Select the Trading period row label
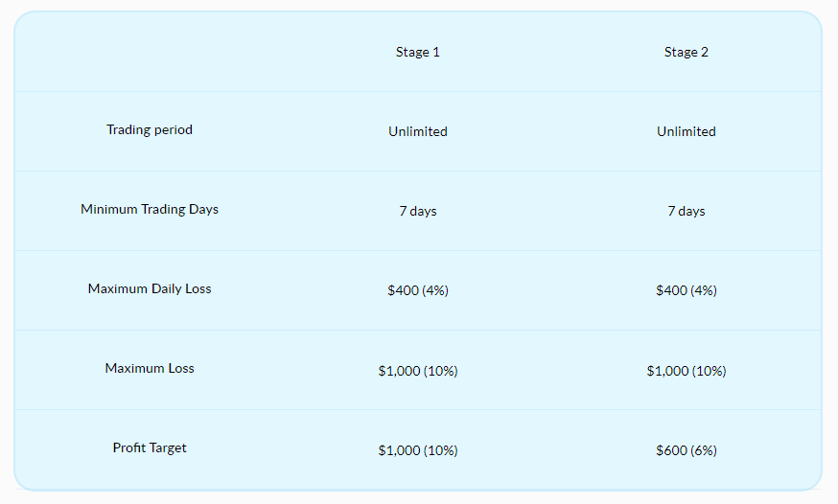The height and width of the screenshot is (504, 838). [x=150, y=129]
